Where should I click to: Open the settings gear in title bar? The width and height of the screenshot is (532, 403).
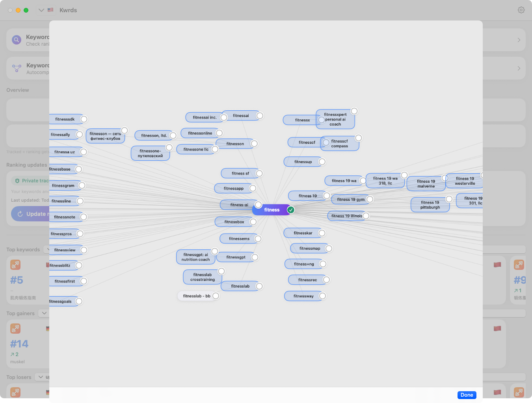coord(521,10)
